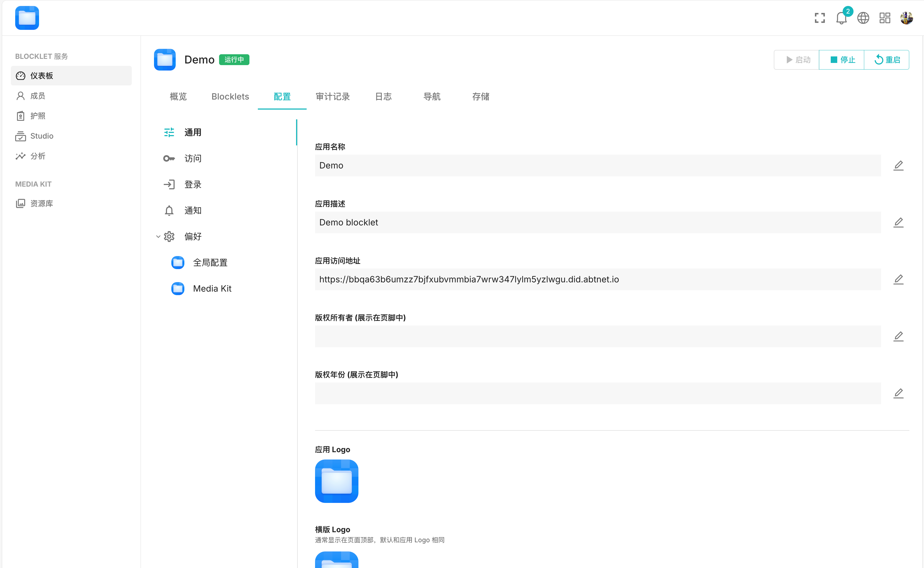Select 访问 in config menu
The width and height of the screenshot is (924, 568).
pyautogui.click(x=193, y=158)
